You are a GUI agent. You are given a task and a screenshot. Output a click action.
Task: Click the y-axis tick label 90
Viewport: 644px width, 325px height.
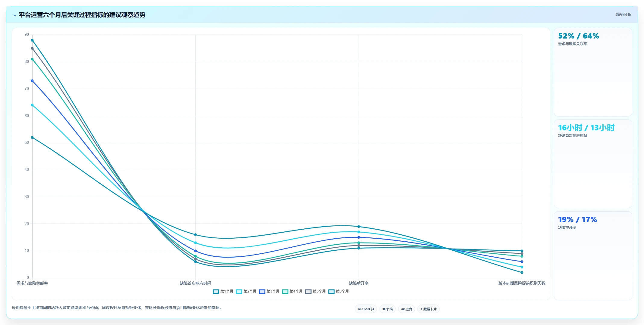[27, 35]
